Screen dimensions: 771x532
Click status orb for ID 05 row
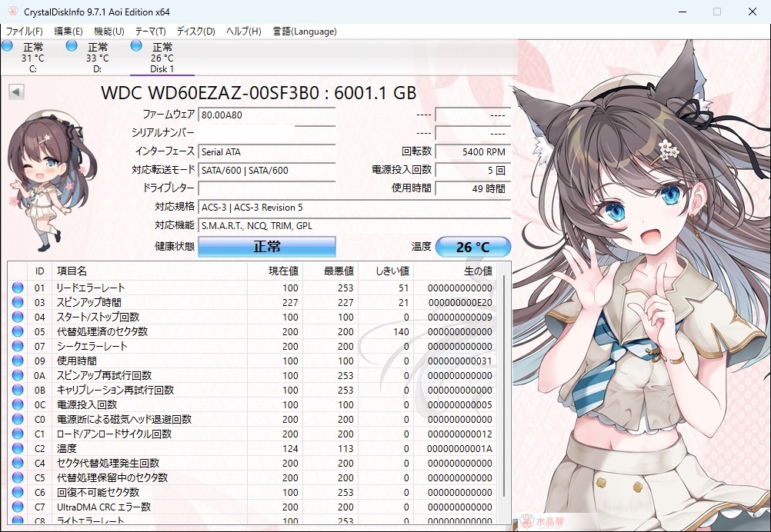click(18, 331)
